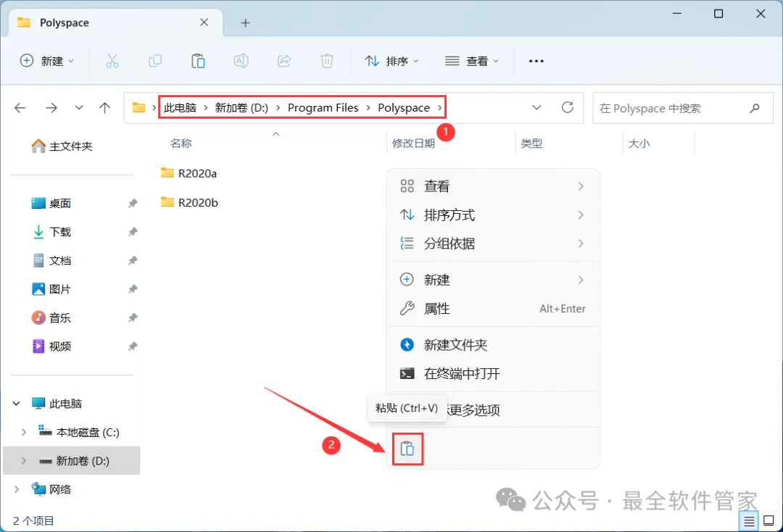The image size is (783, 532).
Task: Click the Copy icon in toolbar
Action: click(x=155, y=61)
